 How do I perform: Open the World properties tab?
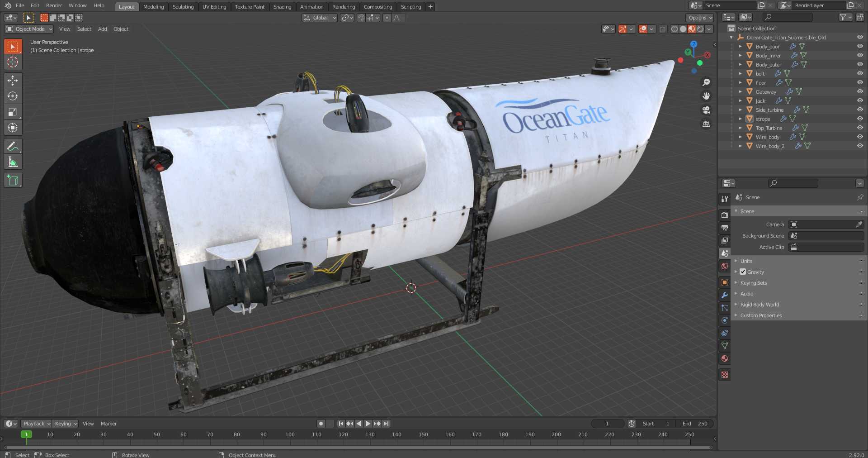click(725, 266)
